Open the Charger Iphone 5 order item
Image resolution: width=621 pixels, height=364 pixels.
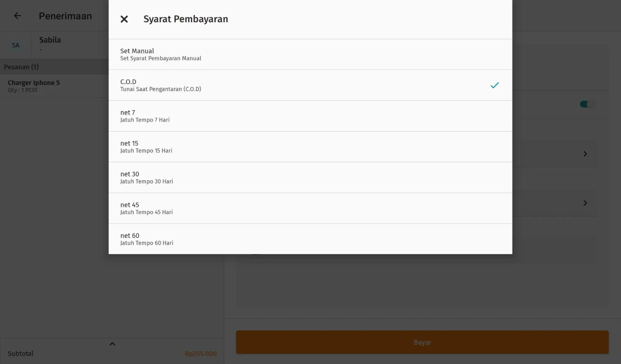(x=34, y=86)
